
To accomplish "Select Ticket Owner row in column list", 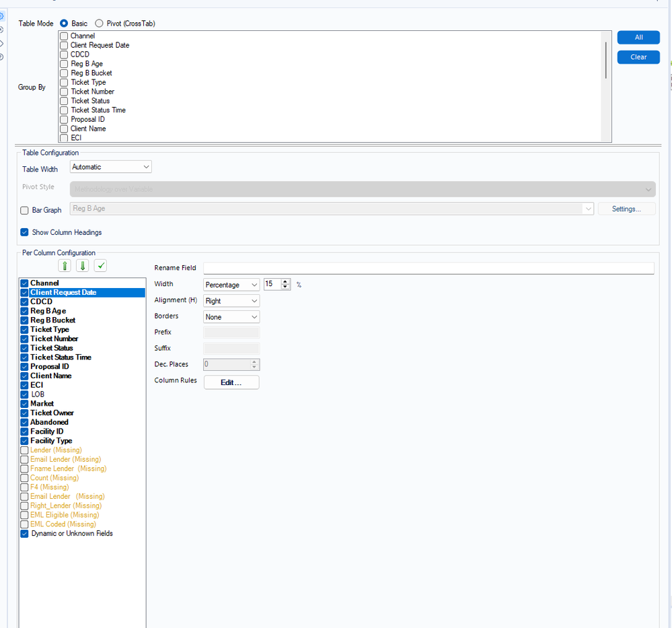I will tap(82, 413).
